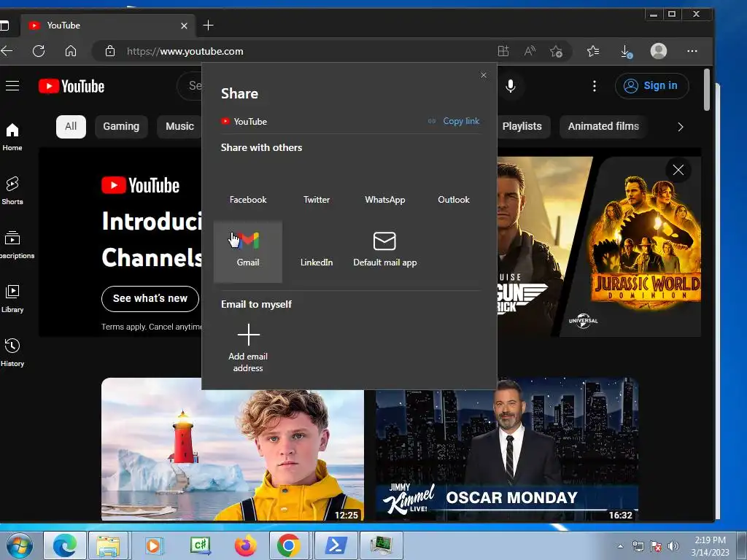
Task: Open YouTube settings three-dot menu
Action: (x=594, y=86)
